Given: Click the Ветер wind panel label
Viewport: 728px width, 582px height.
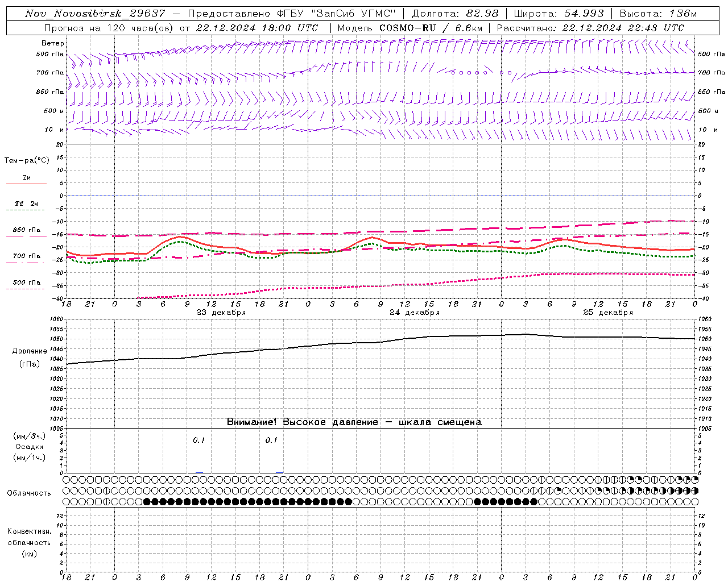Looking at the screenshot, I should tap(53, 43).
